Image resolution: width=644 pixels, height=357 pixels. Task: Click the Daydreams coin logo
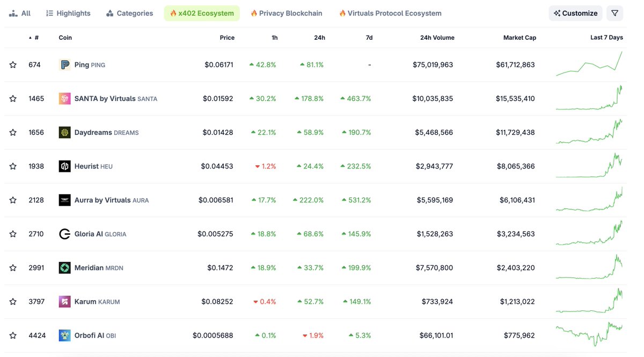64,132
